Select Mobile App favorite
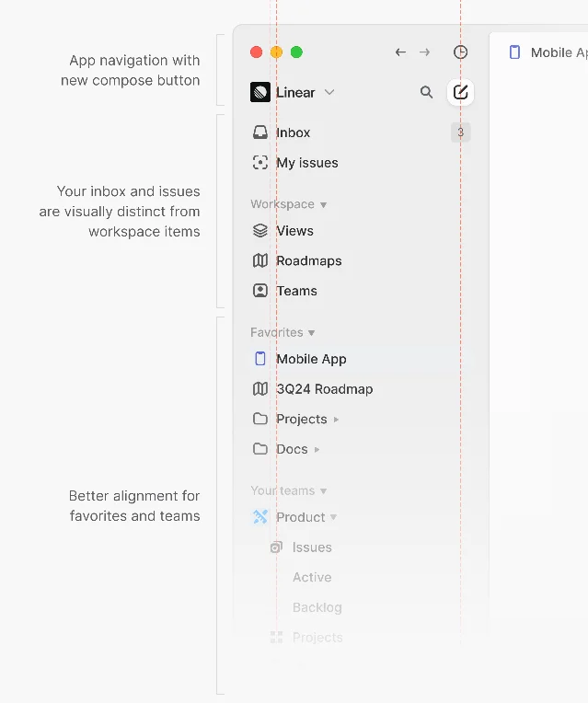 [361, 359]
